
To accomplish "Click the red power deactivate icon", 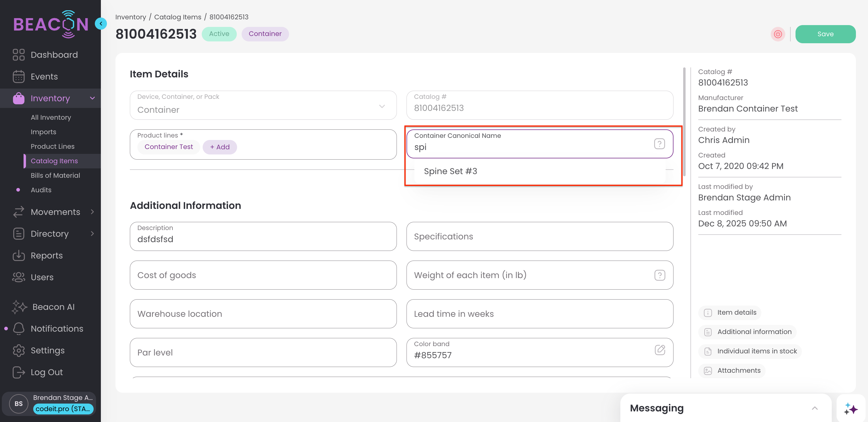I will tap(778, 34).
